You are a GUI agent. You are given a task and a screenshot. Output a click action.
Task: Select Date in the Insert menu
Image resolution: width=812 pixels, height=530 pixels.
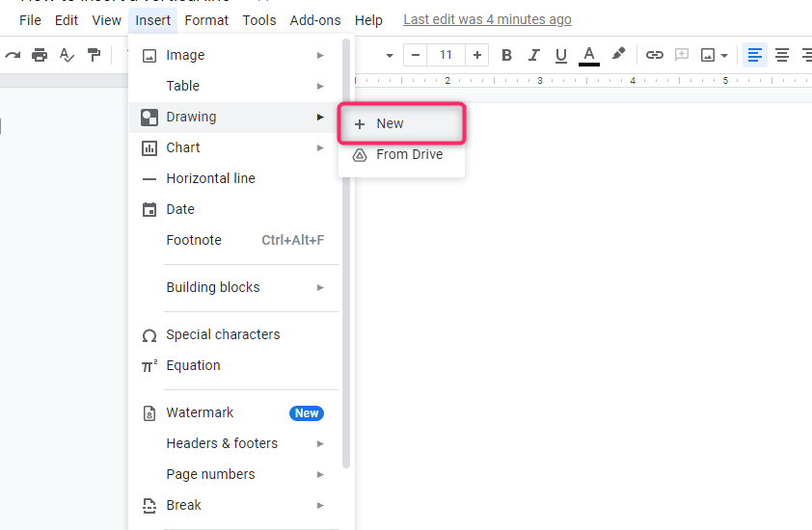coord(234,209)
